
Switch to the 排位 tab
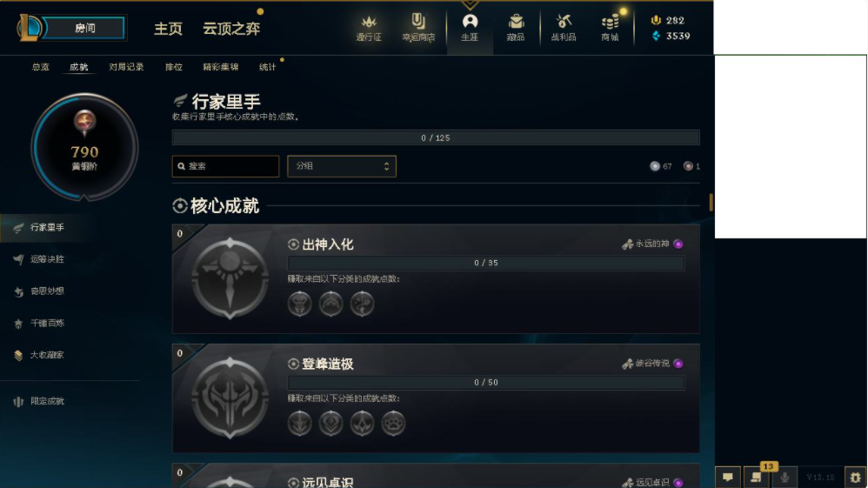pos(174,67)
